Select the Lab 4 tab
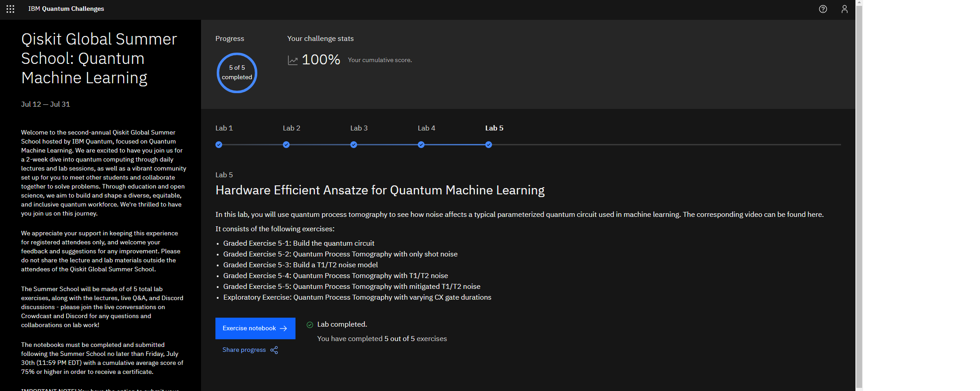Image resolution: width=980 pixels, height=391 pixels. (x=426, y=128)
